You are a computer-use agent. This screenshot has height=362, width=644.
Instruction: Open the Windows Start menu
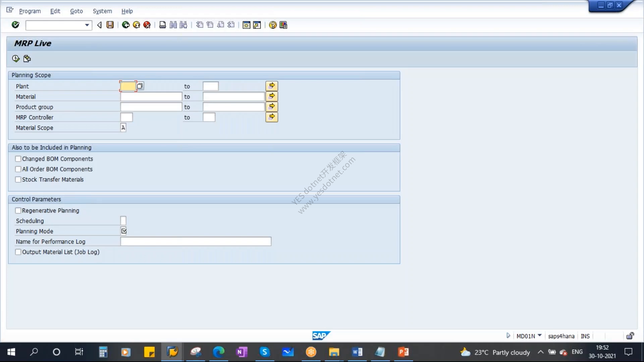click(x=11, y=352)
